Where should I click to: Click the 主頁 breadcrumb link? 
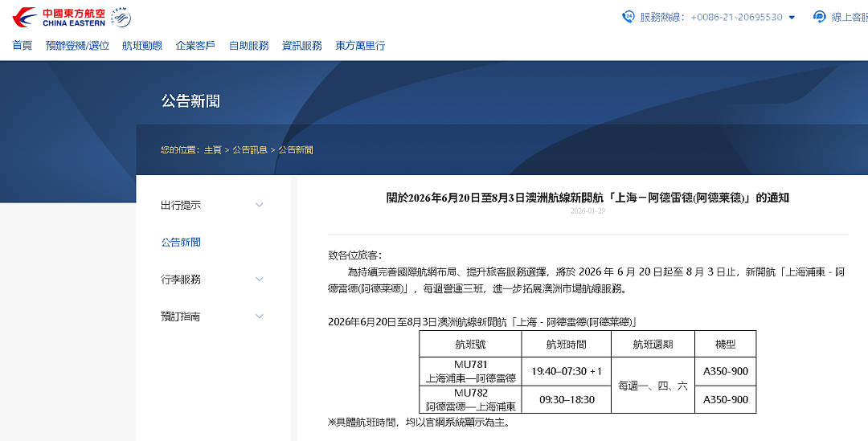(212, 150)
